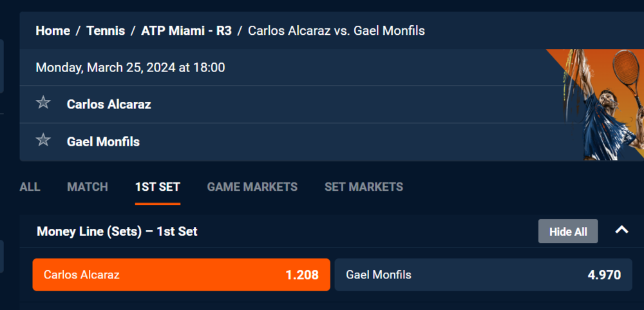Click the Carlos Alcaraz vs. Gael Monfils breadcrumb
Viewport: 644px width, 310px height.
pos(336,30)
